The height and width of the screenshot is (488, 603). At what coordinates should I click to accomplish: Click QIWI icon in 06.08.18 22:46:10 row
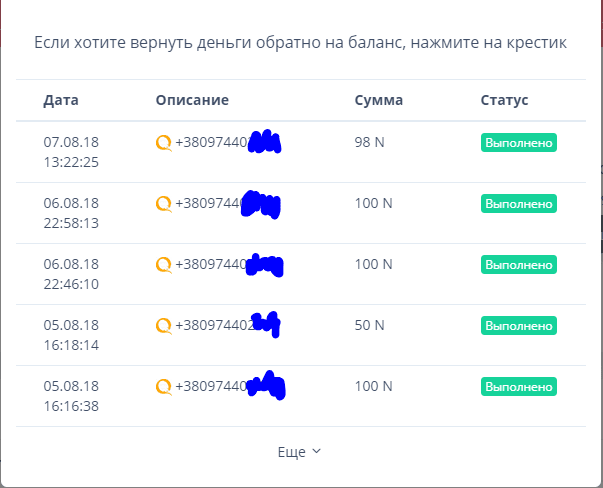(164, 265)
